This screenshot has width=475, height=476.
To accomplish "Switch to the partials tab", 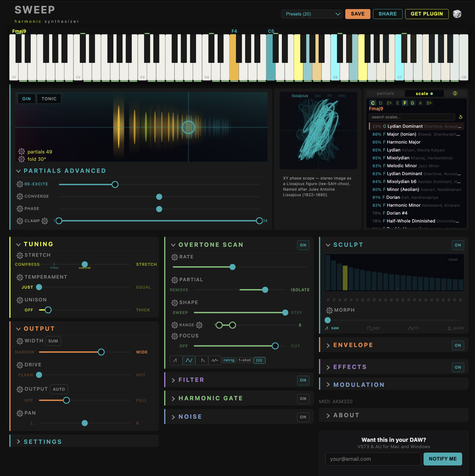I will (386, 93).
